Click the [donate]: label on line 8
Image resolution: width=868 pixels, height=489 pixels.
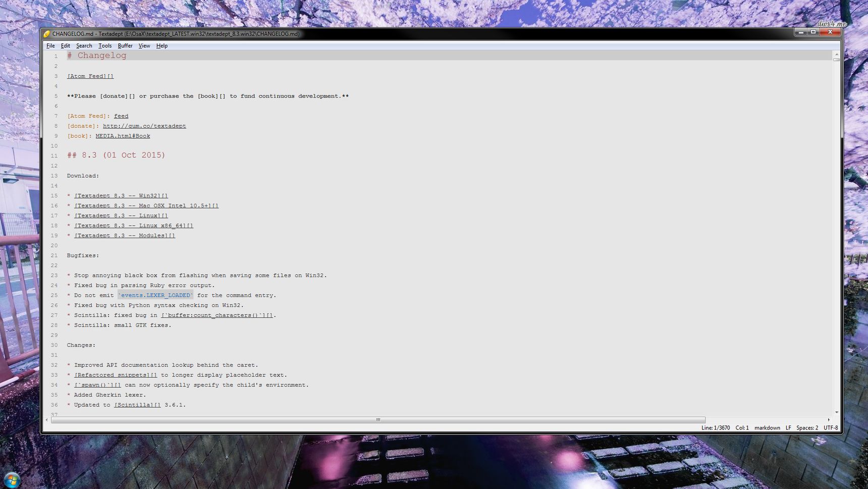pos(83,126)
